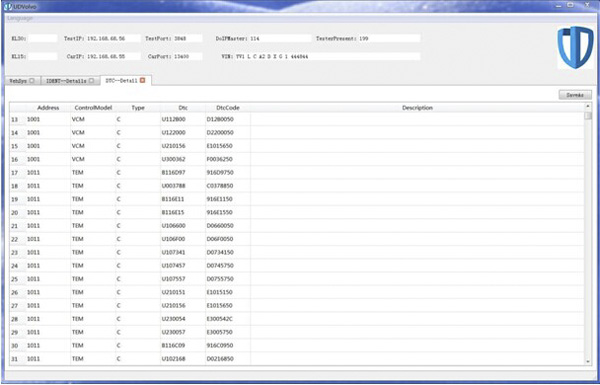Sort table by the DtcCode column header
This screenshot has width=600, height=385.
[228, 108]
